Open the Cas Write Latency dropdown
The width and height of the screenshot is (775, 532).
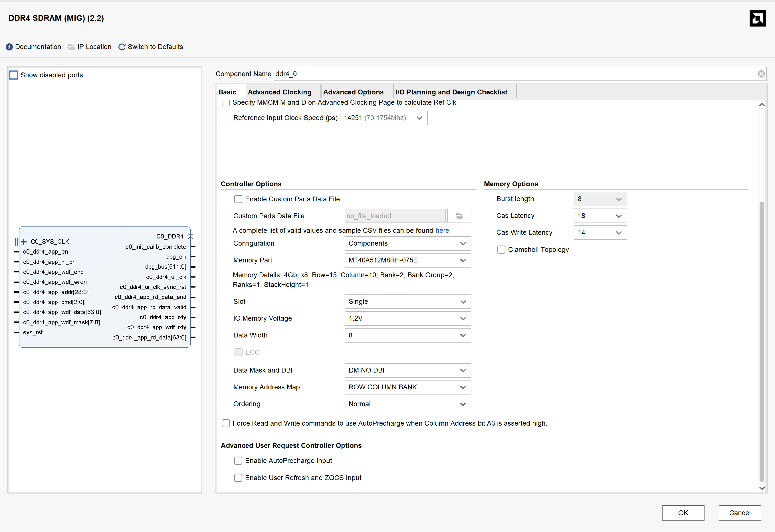tap(600, 233)
